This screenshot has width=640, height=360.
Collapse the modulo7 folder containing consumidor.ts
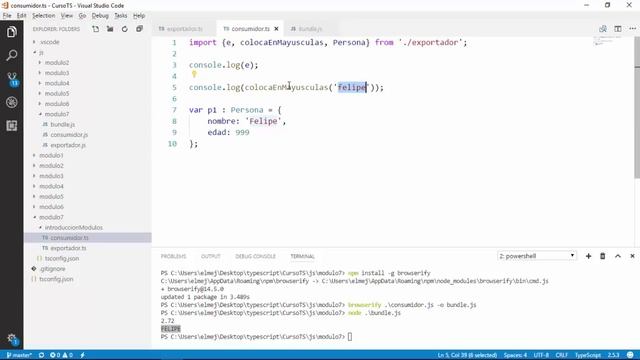pos(51,217)
